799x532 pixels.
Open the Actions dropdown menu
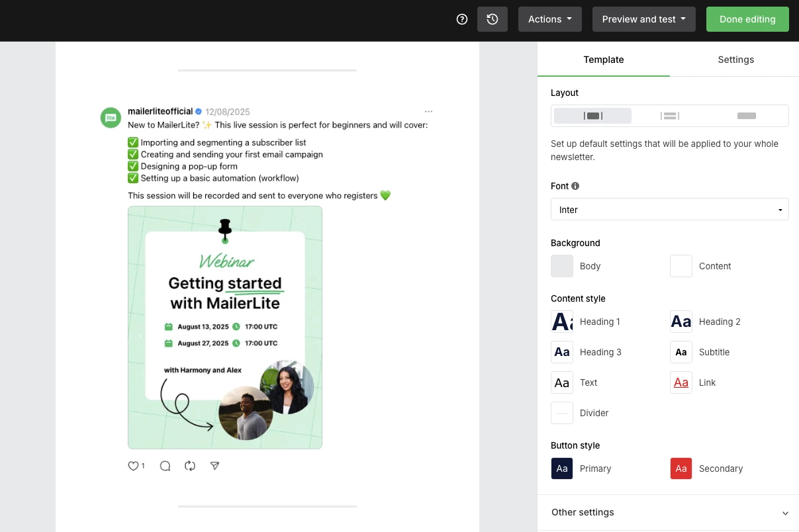pos(550,19)
